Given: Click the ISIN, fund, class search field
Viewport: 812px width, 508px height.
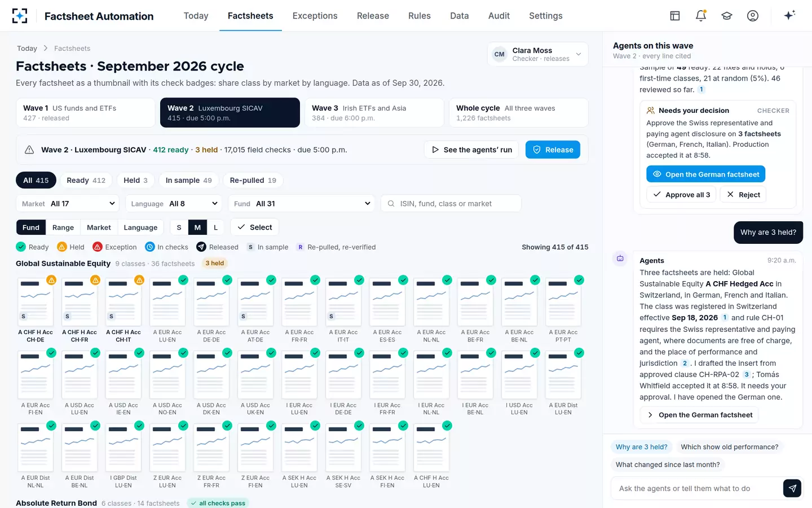Looking at the screenshot, I should [451, 203].
